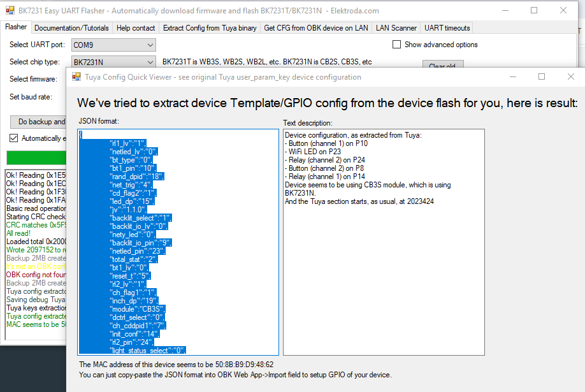Click the "jv":"1.1.0" JSON line
Viewport: 585px width, 392px height.
pyautogui.click(x=128, y=210)
